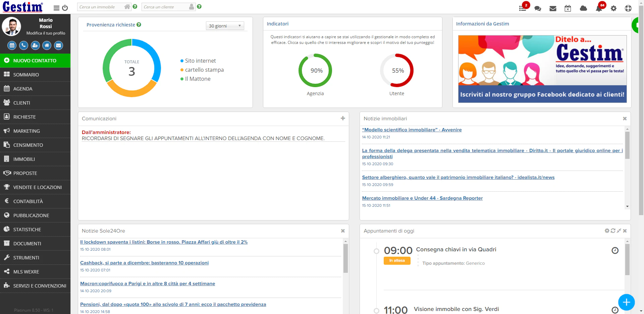This screenshot has height=314, width=644.
Task: Collapse the sidebar with the hamburger icon
Action: (56, 8)
